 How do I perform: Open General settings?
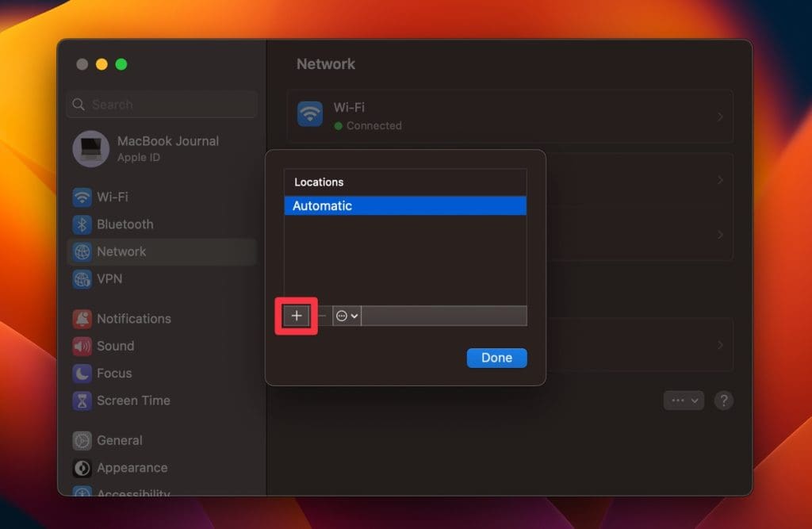[x=162, y=440]
